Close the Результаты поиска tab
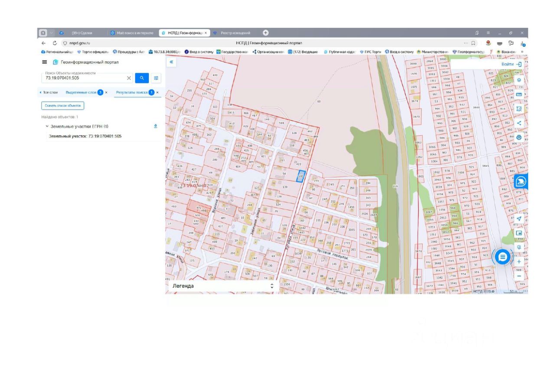 tap(157, 92)
